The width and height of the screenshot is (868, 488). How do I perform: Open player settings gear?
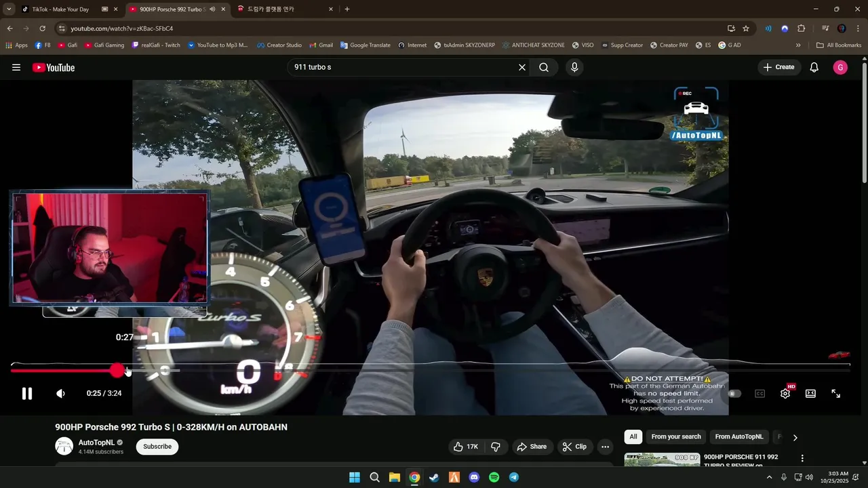click(785, 394)
